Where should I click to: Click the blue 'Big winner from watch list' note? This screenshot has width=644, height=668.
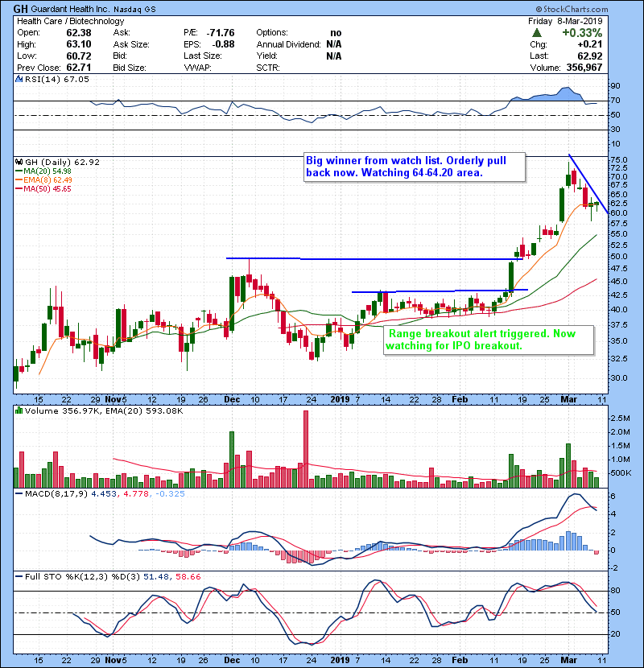click(x=414, y=167)
